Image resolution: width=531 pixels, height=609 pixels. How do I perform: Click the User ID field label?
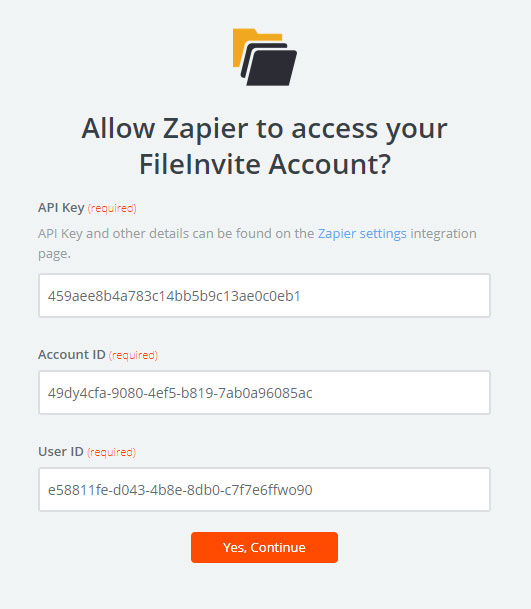tap(61, 452)
